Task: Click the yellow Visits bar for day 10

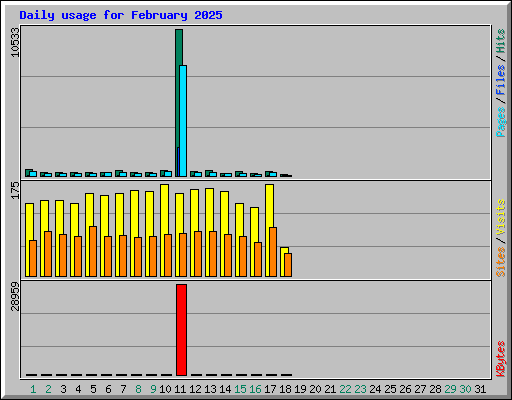Action: (x=164, y=209)
